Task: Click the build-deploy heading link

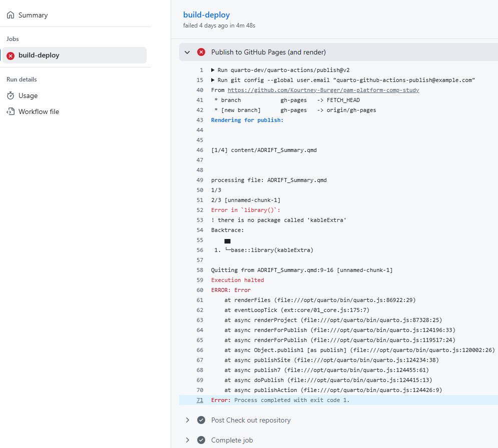Action: click(206, 15)
